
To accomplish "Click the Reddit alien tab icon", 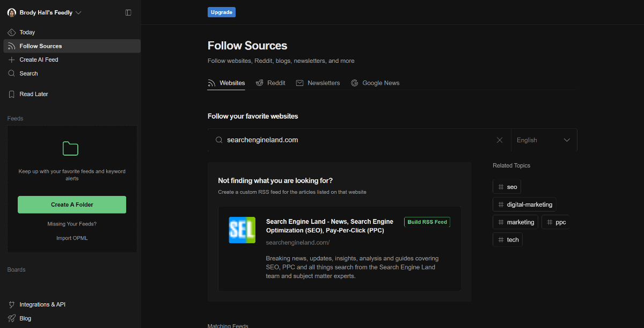I will (260, 83).
